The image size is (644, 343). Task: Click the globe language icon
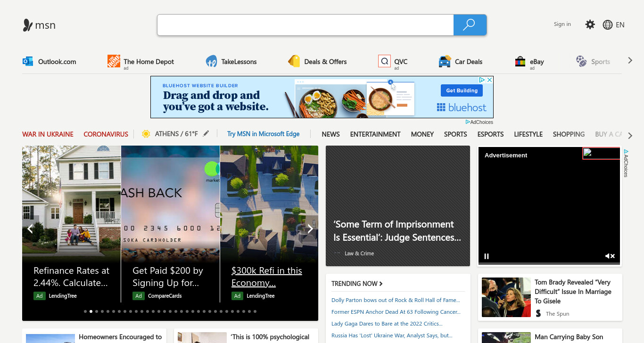pyautogui.click(x=608, y=25)
